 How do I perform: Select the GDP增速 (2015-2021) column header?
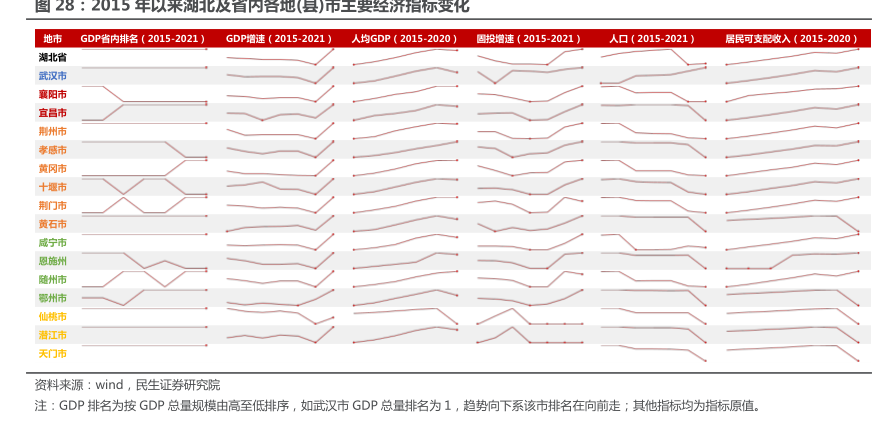(x=279, y=38)
